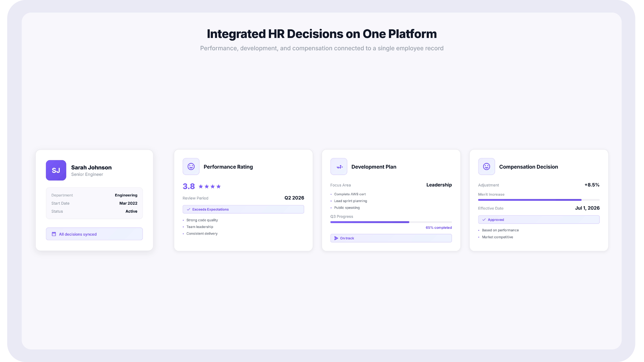Click the fourth rating star
The width and height of the screenshot is (644, 362).
point(218,186)
